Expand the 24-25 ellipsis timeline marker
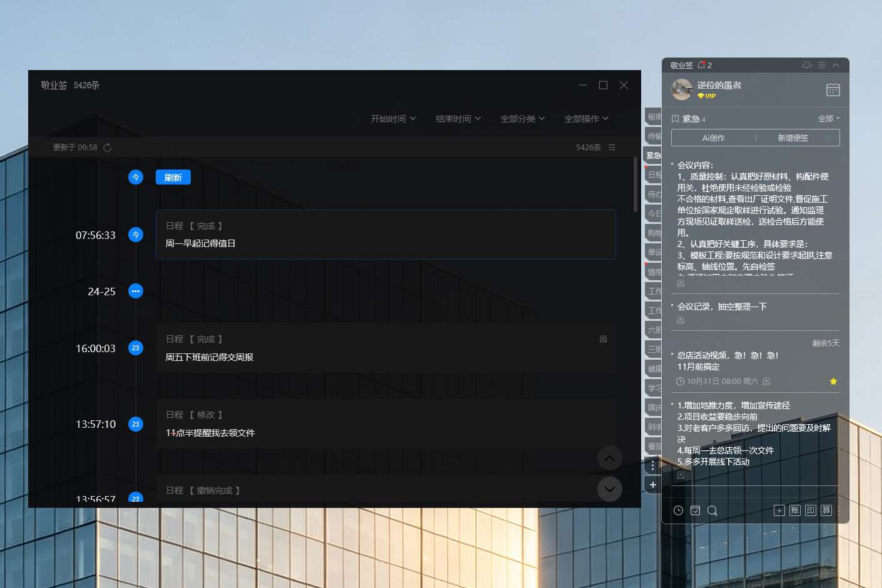 click(136, 291)
